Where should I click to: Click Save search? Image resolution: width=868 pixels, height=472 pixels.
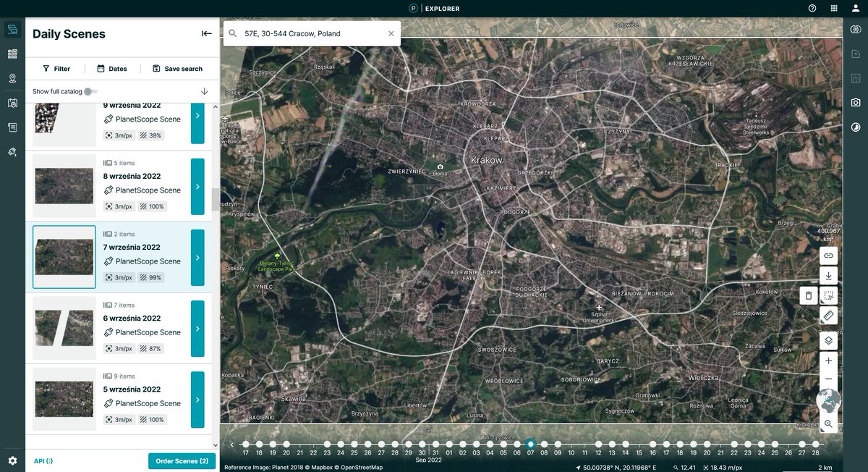click(177, 69)
